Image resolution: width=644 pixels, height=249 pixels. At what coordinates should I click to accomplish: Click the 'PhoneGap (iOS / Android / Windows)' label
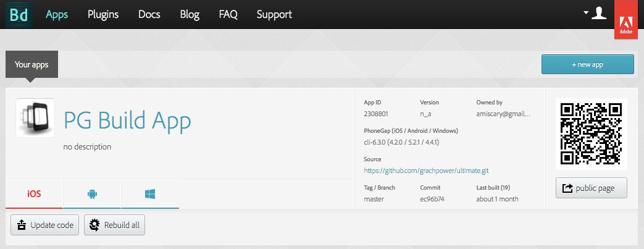[411, 130]
